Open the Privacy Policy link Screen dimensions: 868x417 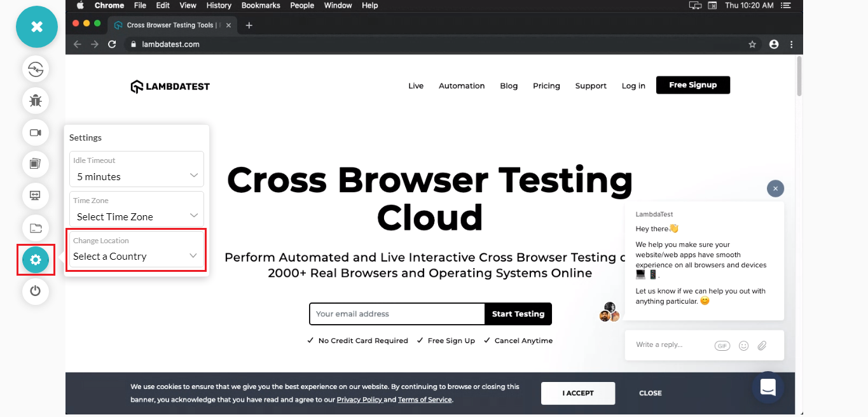pos(360,399)
